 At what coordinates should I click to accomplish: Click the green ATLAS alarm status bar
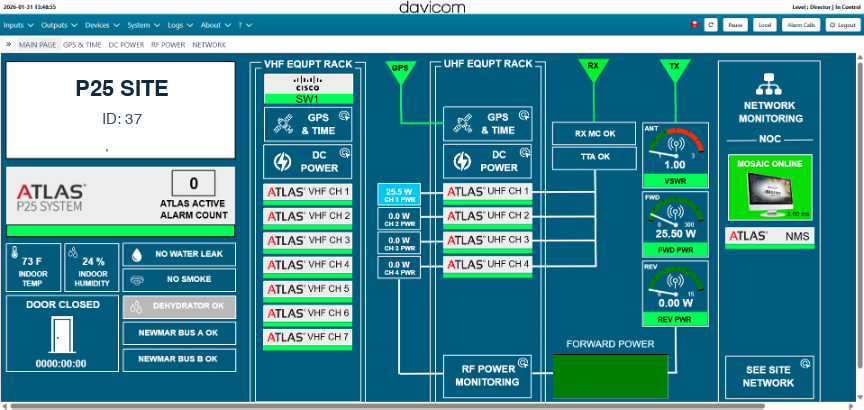pos(121,231)
